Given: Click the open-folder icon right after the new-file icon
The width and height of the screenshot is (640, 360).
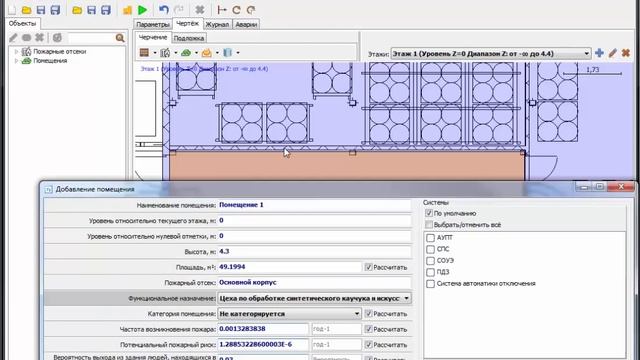Looking at the screenshot, I should pos(27,9).
